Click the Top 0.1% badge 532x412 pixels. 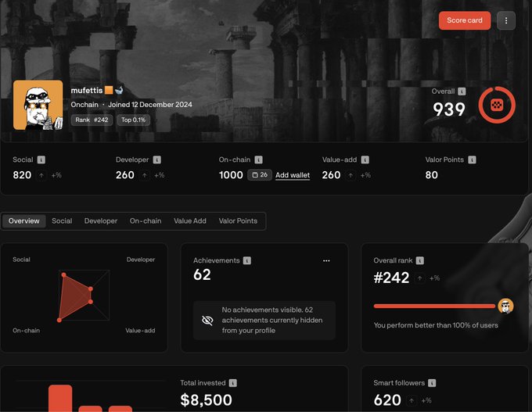(x=133, y=120)
